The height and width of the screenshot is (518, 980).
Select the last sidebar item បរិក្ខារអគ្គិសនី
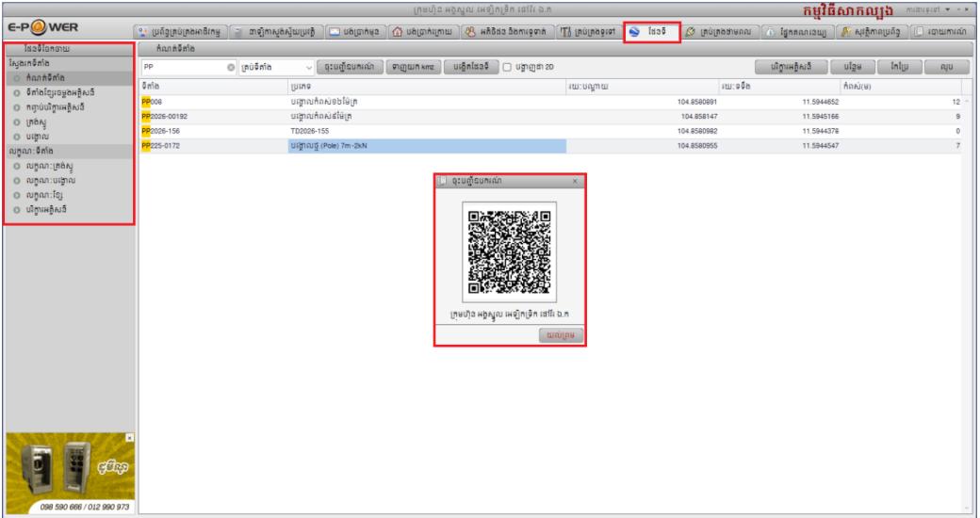tap(70, 210)
